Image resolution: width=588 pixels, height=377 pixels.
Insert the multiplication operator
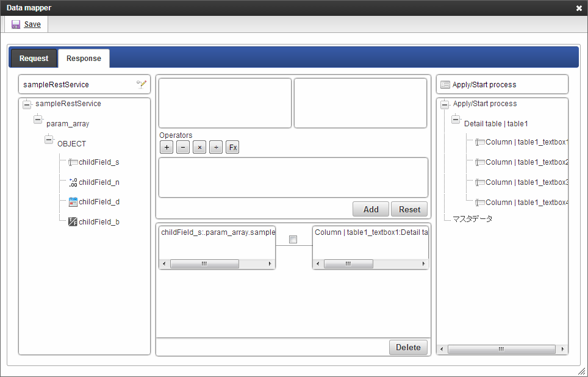[x=199, y=148]
